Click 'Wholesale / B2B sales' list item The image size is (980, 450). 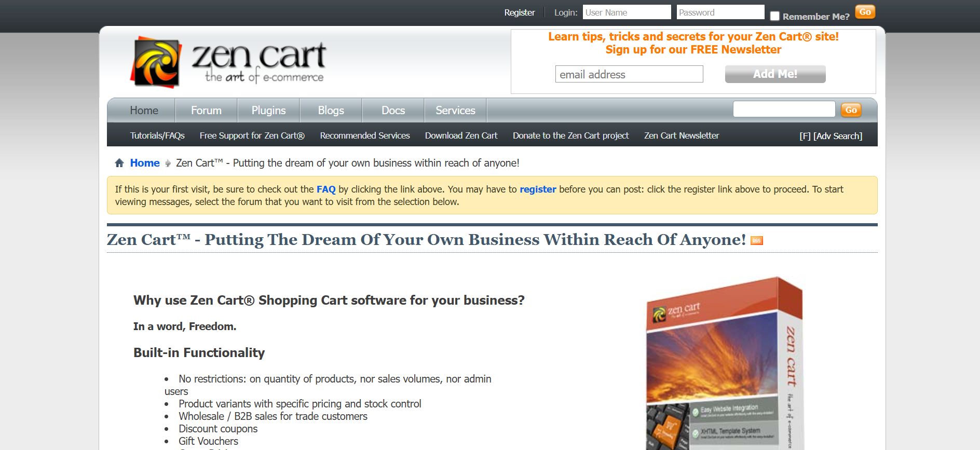pyautogui.click(x=273, y=416)
